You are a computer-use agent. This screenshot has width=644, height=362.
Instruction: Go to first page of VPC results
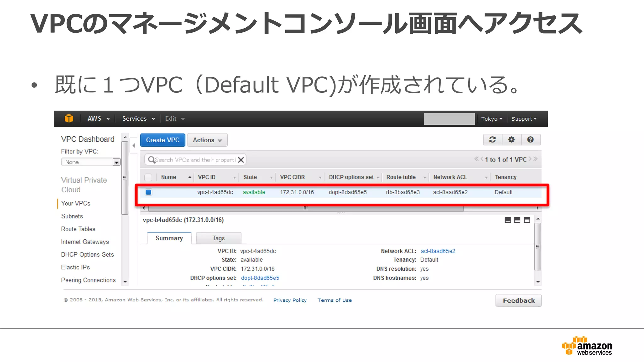476,159
